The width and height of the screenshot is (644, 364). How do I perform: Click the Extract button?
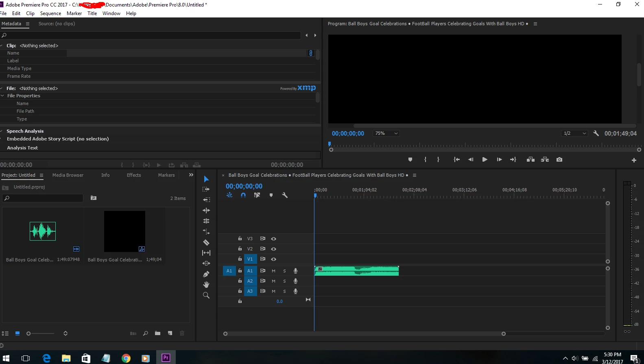[545, 160]
